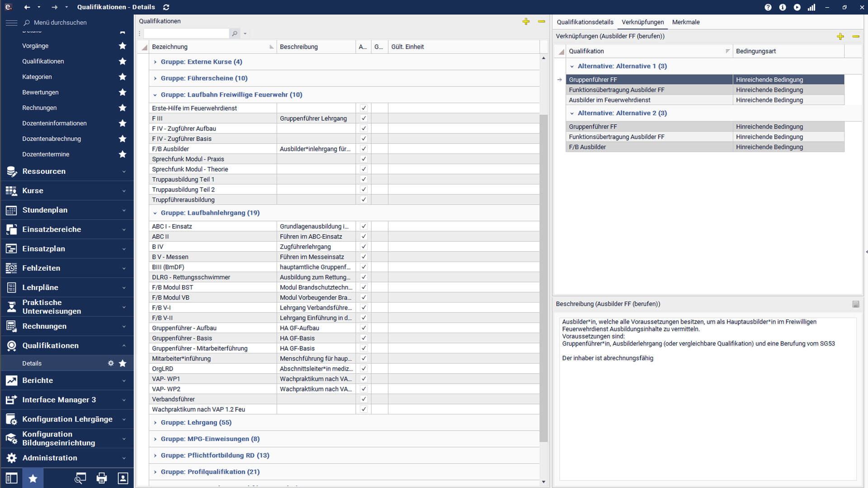Open favorites star at sidebar bottom
The height and width of the screenshot is (488, 868).
pos(33,478)
